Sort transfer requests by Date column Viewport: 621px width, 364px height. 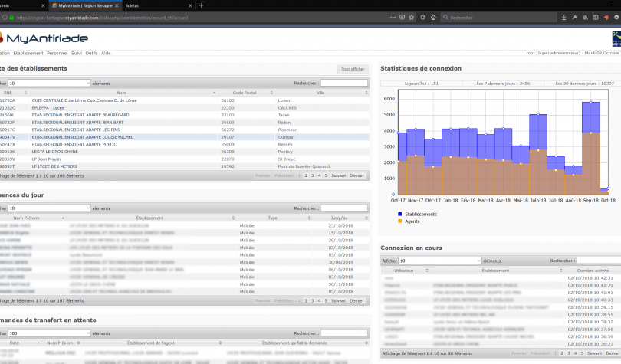pos(20,343)
